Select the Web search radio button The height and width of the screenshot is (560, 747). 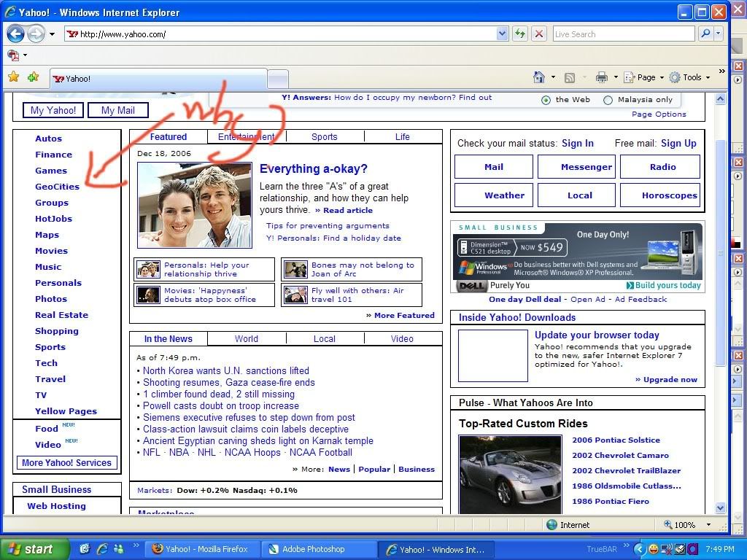[x=546, y=100]
